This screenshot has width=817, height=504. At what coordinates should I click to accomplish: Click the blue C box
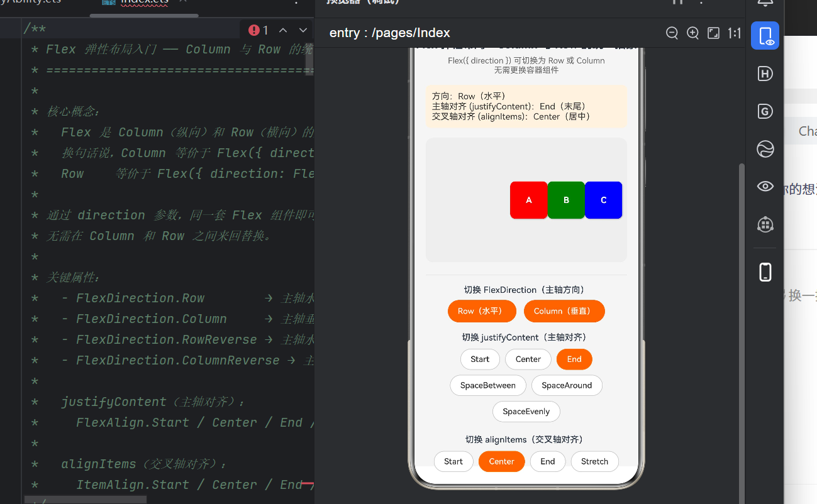click(604, 200)
